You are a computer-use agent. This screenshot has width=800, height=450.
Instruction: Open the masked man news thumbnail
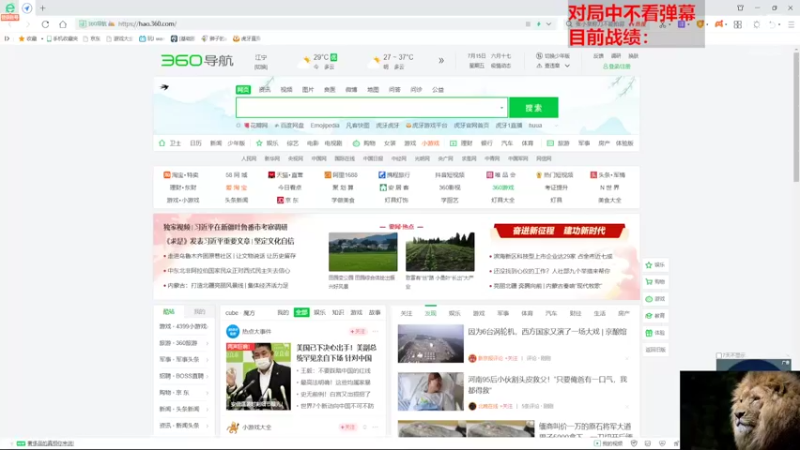point(258,376)
